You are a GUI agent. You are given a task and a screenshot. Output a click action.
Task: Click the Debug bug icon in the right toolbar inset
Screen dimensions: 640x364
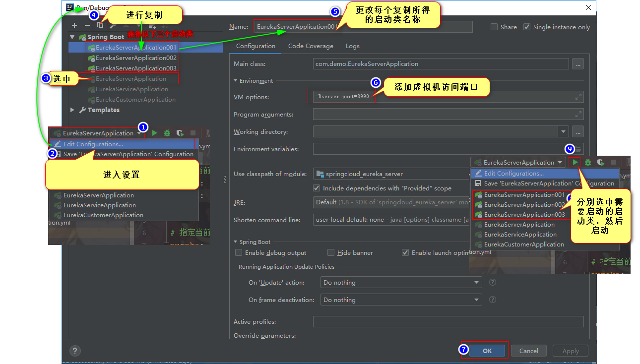click(588, 162)
